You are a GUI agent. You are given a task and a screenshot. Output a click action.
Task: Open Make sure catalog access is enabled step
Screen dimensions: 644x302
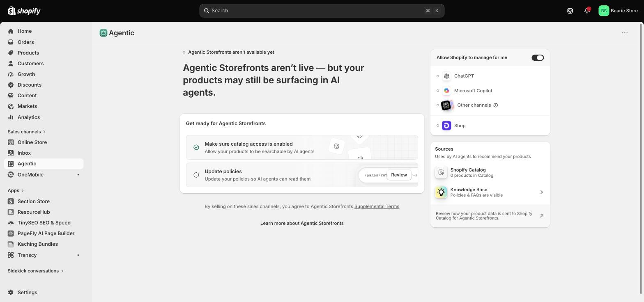click(x=302, y=147)
